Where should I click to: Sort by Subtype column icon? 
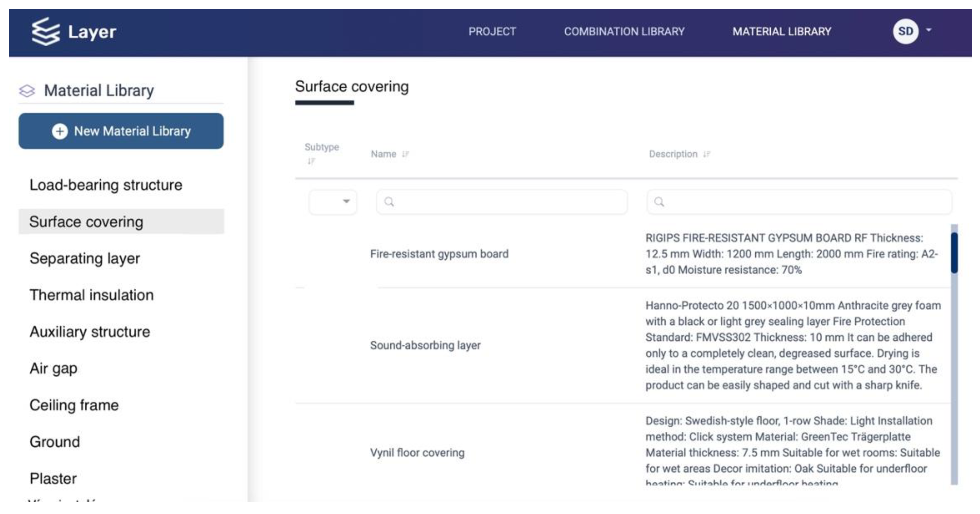tap(311, 161)
